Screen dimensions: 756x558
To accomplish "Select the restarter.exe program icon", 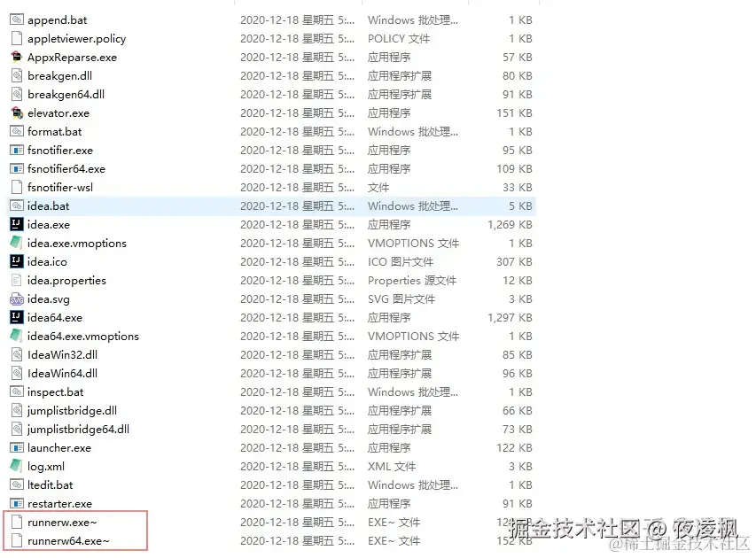I will [x=19, y=503].
